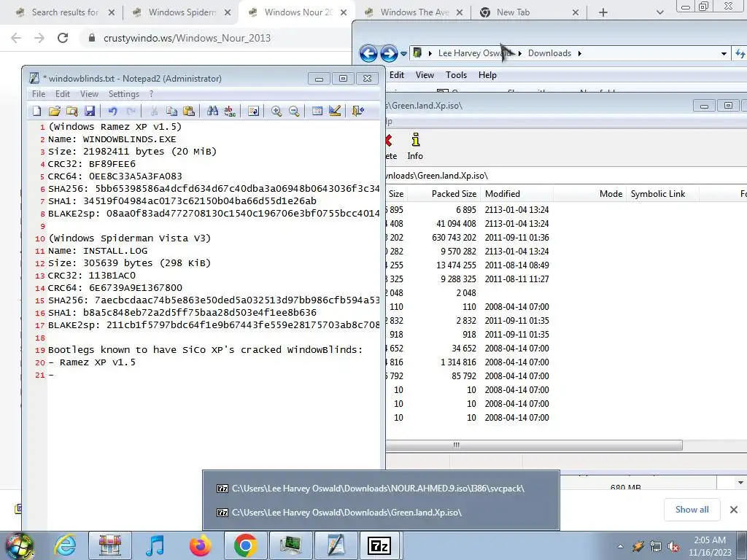
Task: Open Firefox from the taskbar
Action: tap(200, 545)
